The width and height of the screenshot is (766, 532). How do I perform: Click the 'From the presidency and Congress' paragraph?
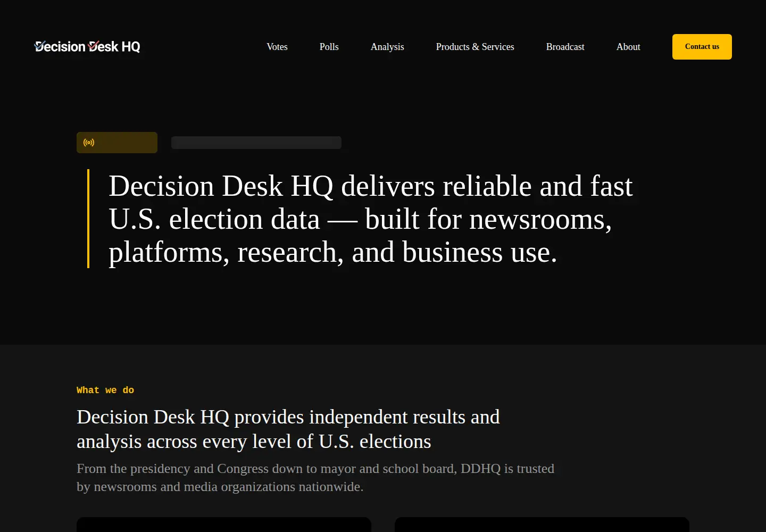coord(315,477)
